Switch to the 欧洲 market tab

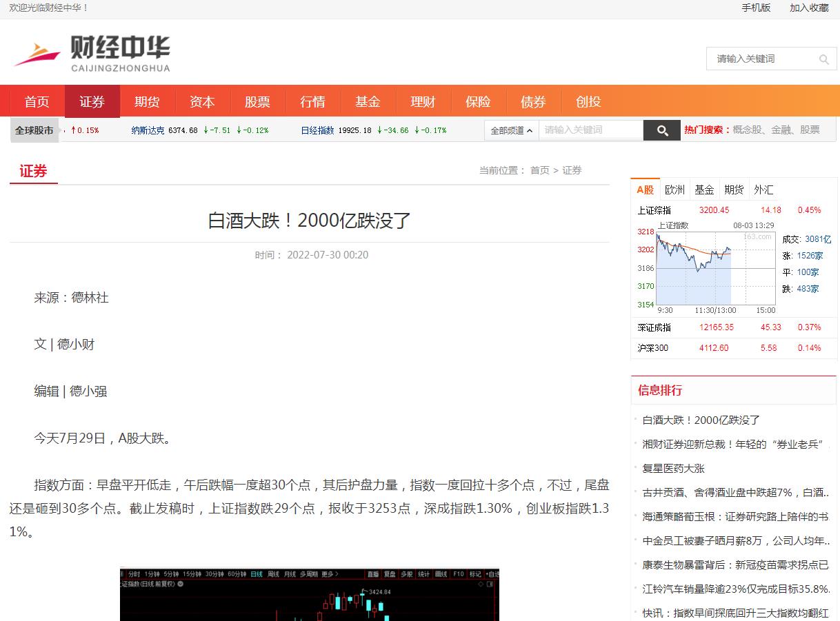click(x=674, y=190)
